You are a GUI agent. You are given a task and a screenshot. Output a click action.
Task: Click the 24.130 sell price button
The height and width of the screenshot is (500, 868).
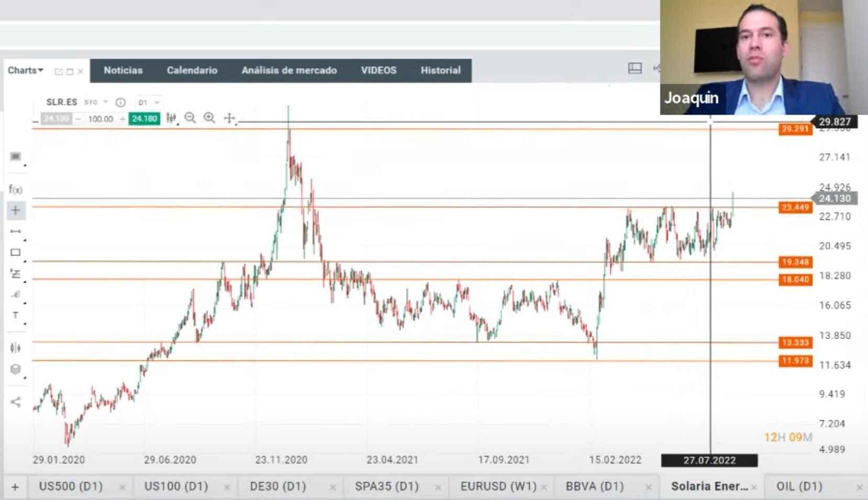click(56, 119)
